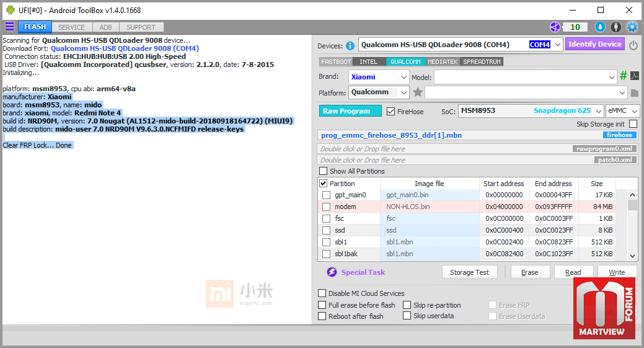Screen dimensions: 644x348
Task: Expand the dropdown next to the star icon
Action: click(x=622, y=92)
